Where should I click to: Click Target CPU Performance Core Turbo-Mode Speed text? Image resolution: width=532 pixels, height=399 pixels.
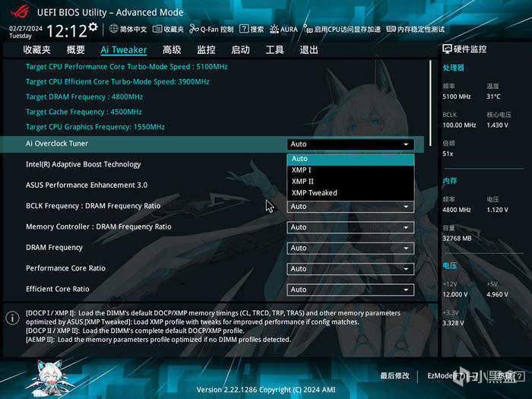[x=127, y=67]
